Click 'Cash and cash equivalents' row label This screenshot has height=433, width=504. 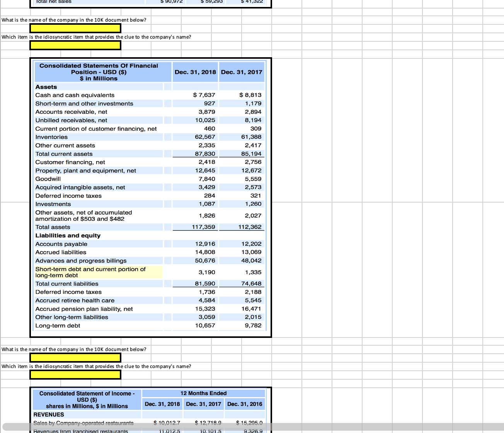(x=75, y=95)
